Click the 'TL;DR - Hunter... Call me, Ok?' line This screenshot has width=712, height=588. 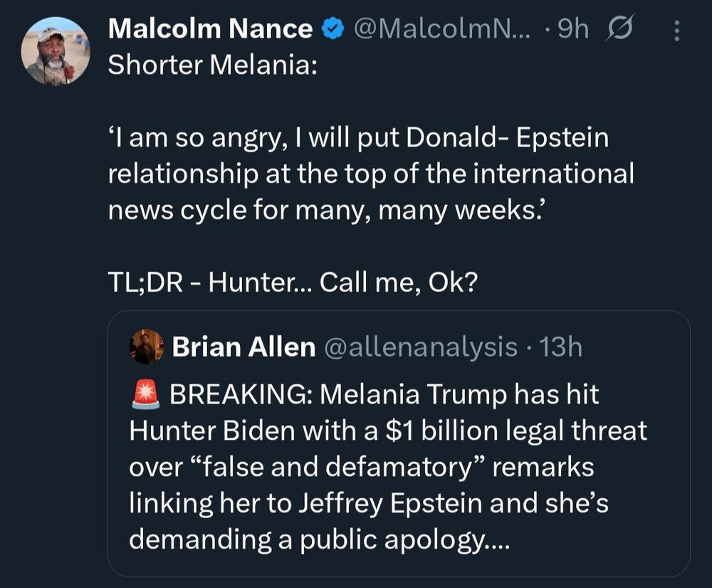click(293, 283)
